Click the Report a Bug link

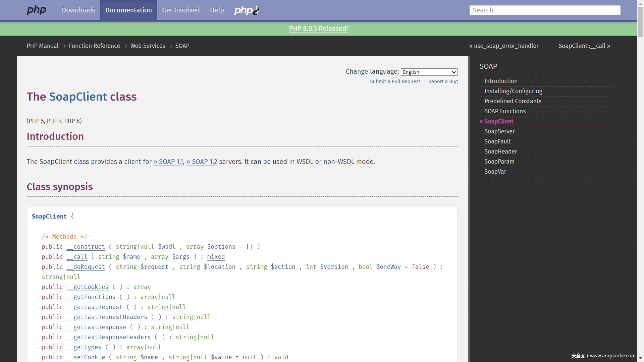pyautogui.click(x=443, y=81)
